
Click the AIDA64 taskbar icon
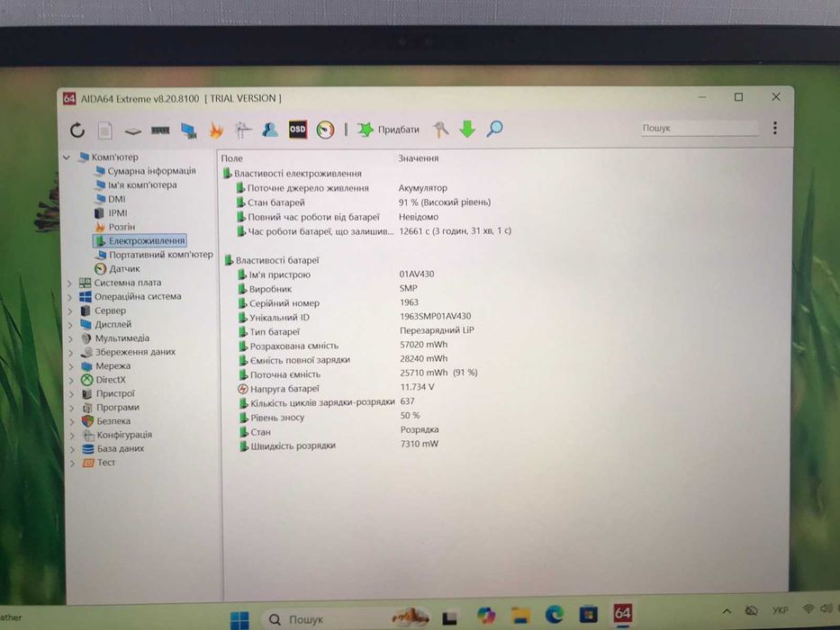622,612
